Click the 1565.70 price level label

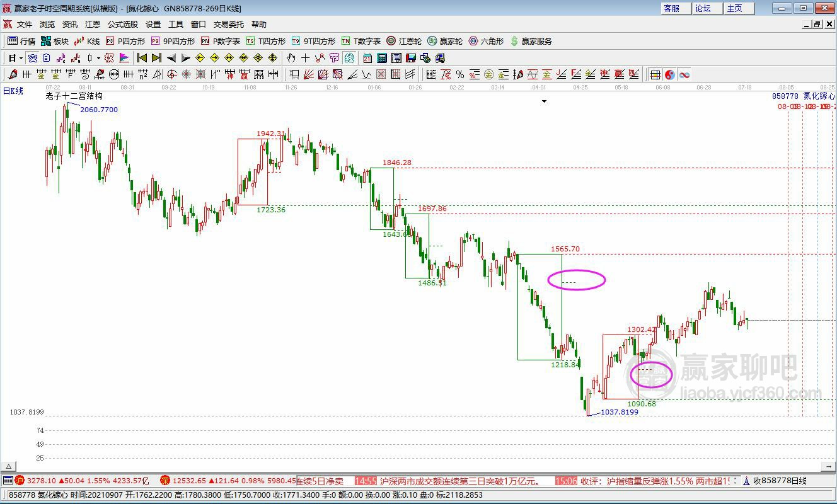[x=565, y=249]
